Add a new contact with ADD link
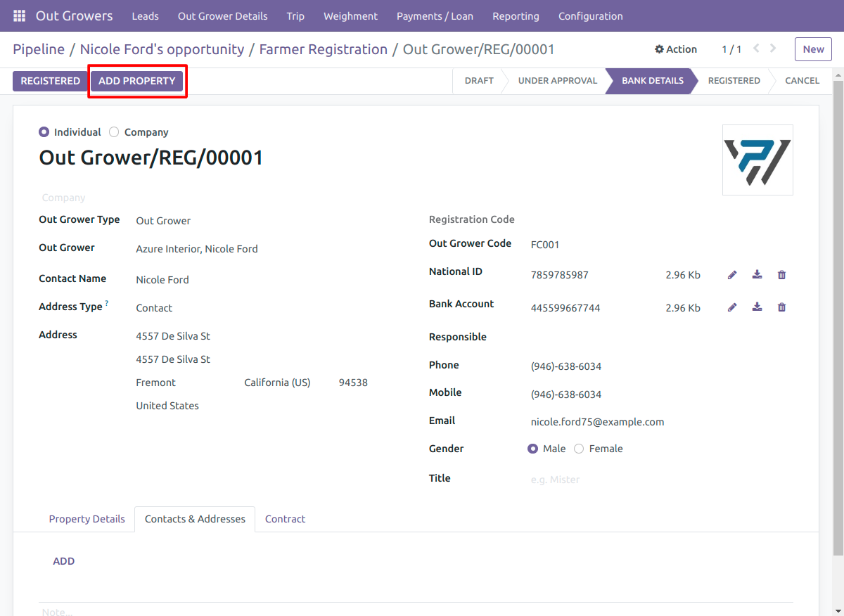This screenshot has width=844, height=616. (x=64, y=561)
